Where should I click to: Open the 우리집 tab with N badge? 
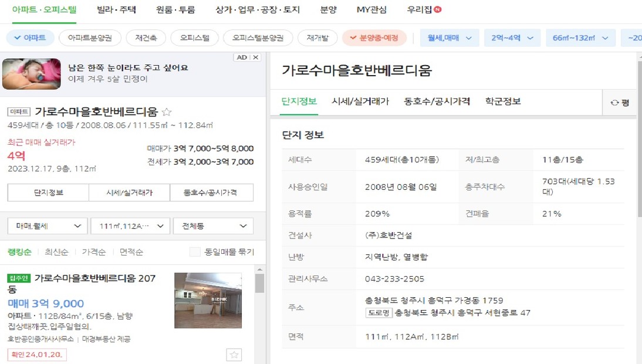click(x=424, y=9)
